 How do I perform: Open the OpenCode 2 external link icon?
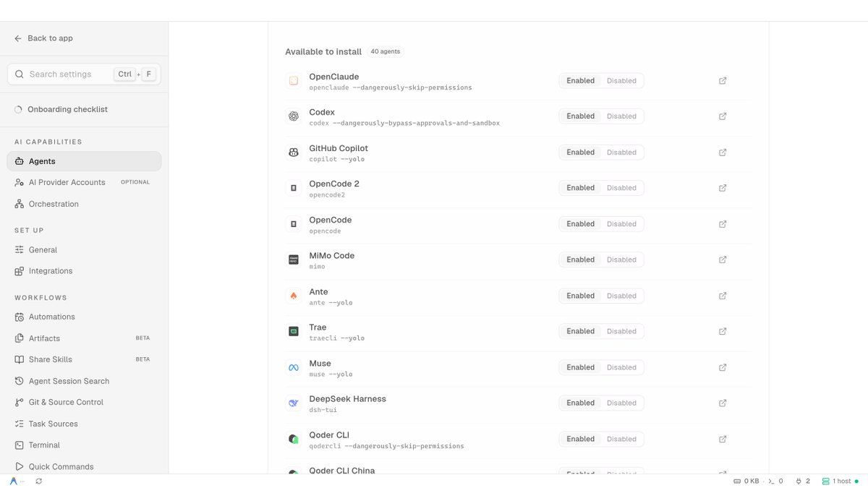(x=723, y=188)
